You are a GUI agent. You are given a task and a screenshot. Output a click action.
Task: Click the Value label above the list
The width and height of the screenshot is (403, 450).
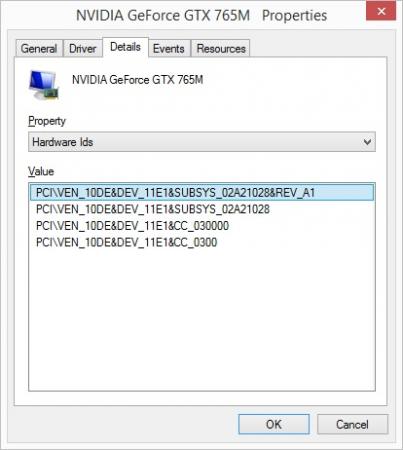coord(41,171)
